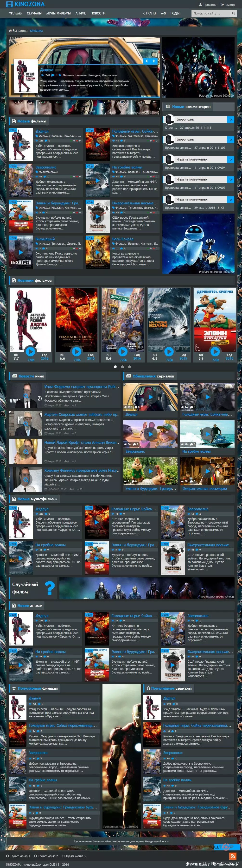Click the exit icon beside Выход

coord(223,5)
